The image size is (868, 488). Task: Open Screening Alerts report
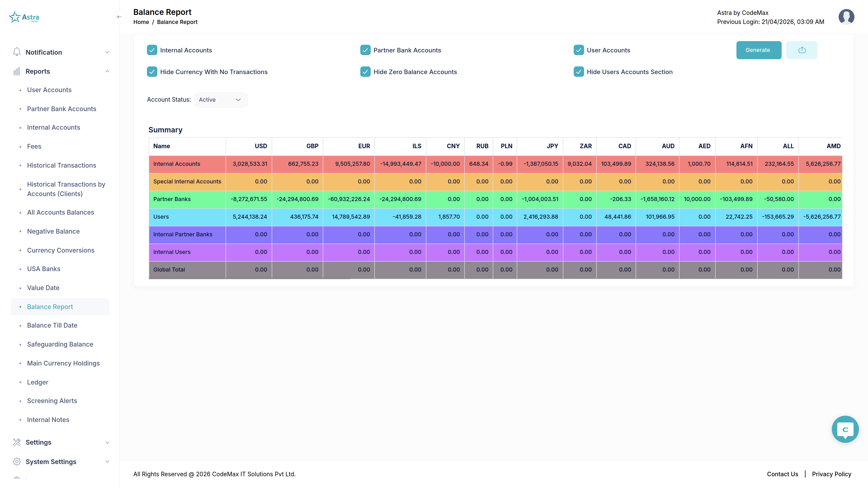52,401
